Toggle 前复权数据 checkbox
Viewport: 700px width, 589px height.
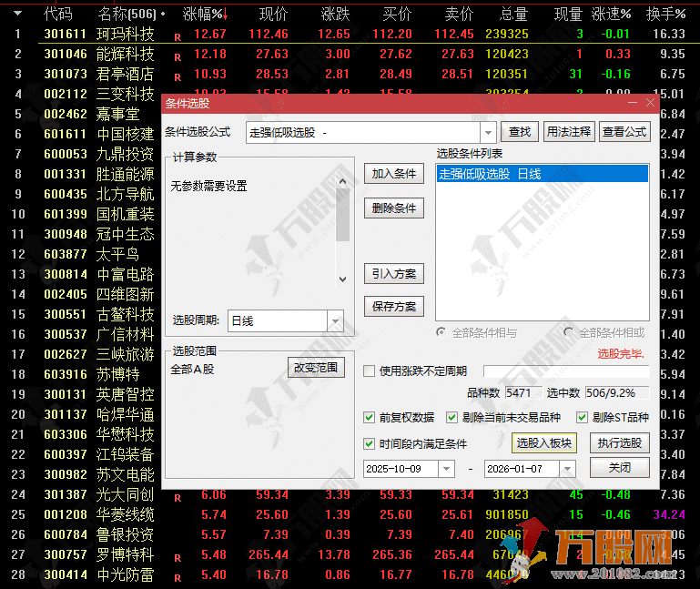369,418
